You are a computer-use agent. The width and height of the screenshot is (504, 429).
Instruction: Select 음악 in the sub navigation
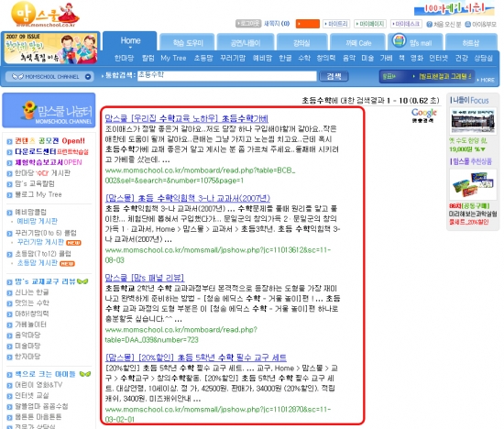[x=349, y=58]
